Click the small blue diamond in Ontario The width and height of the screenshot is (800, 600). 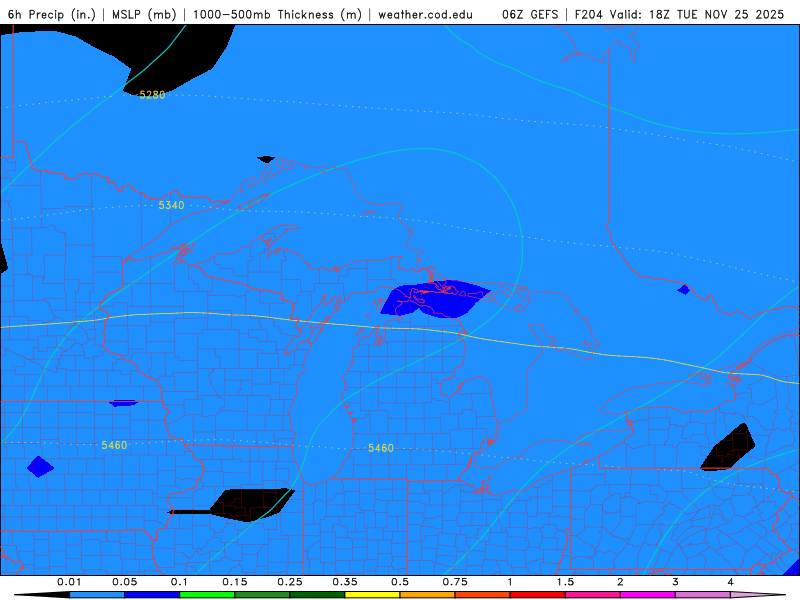(x=684, y=290)
